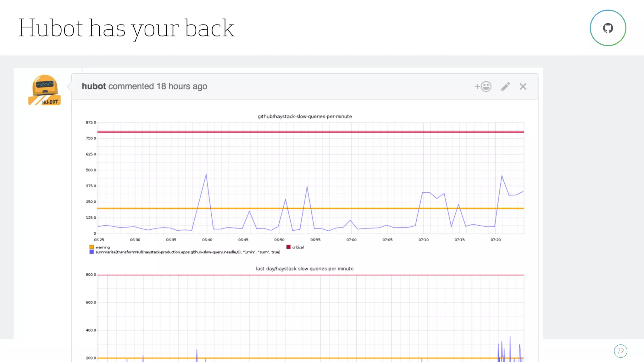Click the hubot username link
The height and width of the screenshot is (362, 644).
click(94, 86)
